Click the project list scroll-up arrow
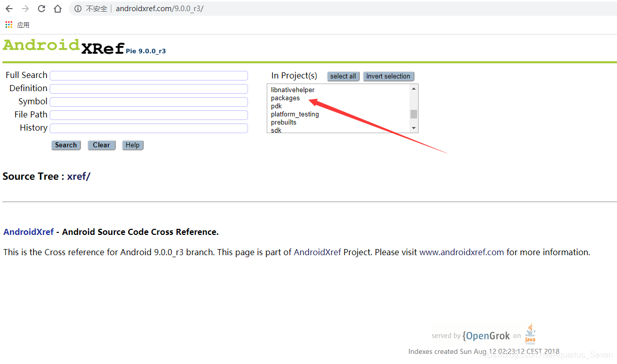The image size is (617, 364). tap(414, 89)
